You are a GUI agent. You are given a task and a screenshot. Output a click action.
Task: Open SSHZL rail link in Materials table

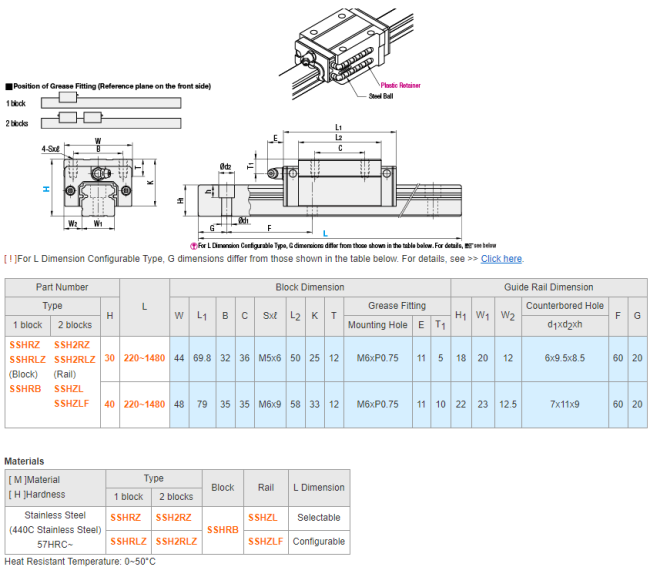[x=267, y=518]
